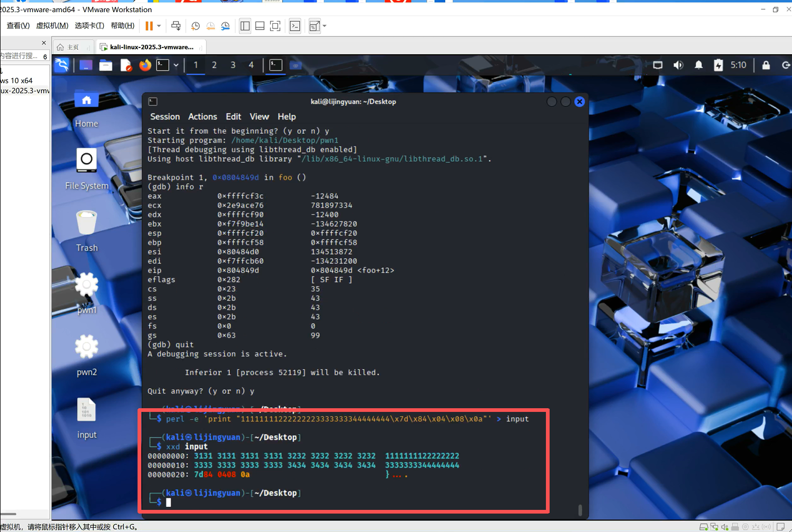
Task: Open the terminal Actions menu
Action: click(202, 117)
